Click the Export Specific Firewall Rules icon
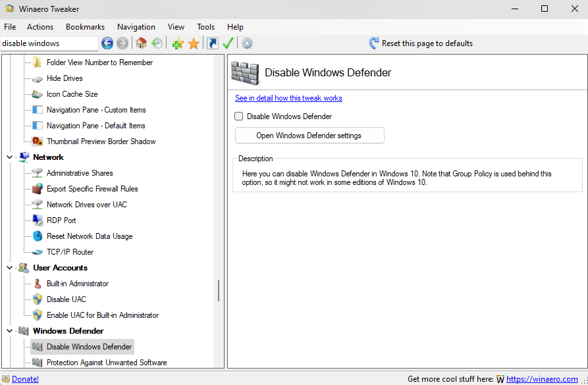Image resolution: width=588 pixels, height=385 pixels. click(x=37, y=189)
